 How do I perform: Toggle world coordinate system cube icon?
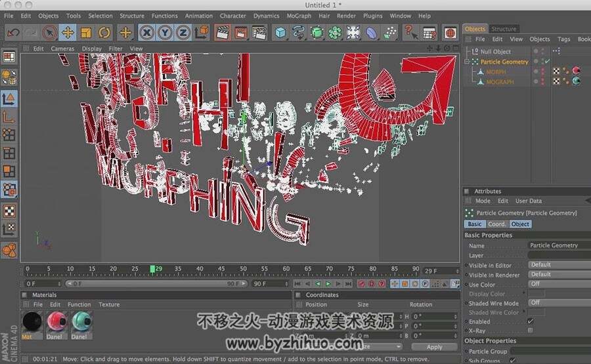(202, 33)
